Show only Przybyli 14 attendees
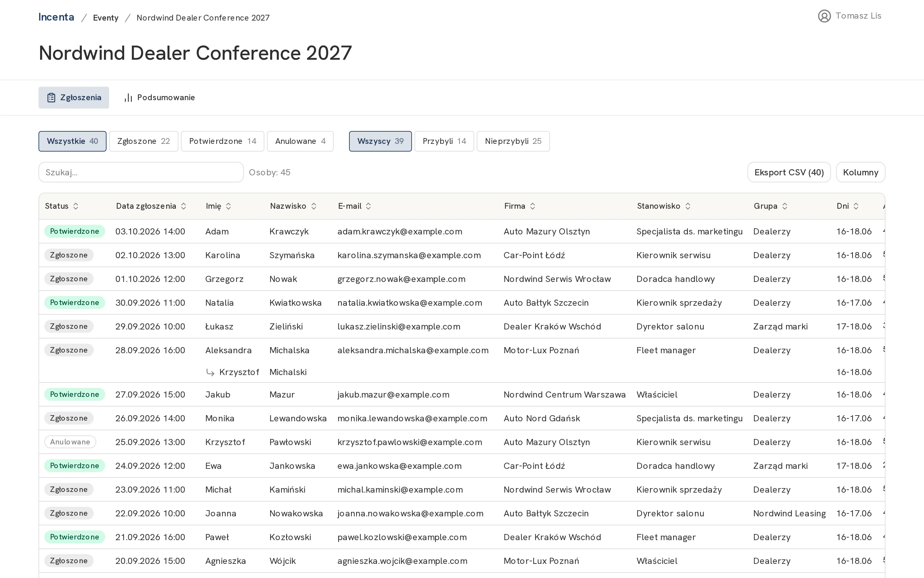Viewport: 924px width, 578px height. 444,141
